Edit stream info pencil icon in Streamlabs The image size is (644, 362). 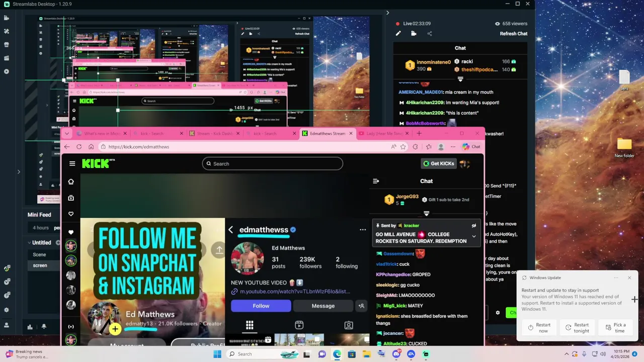[398, 34]
